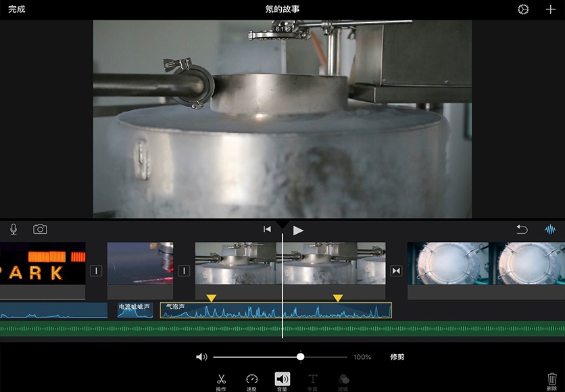The width and height of the screenshot is (565, 392).
Task: Skip to clip start with rewind button
Action: [267, 230]
